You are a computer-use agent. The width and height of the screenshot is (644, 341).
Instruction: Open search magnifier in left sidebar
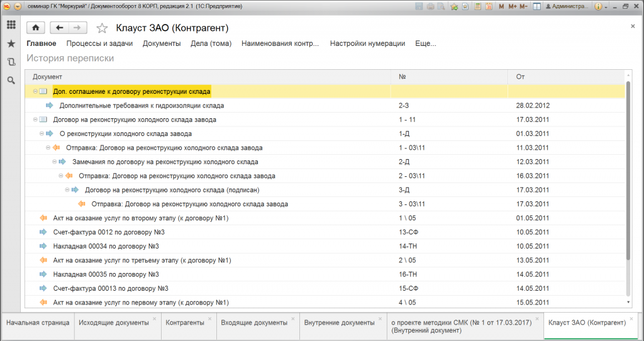(x=11, y=80)
